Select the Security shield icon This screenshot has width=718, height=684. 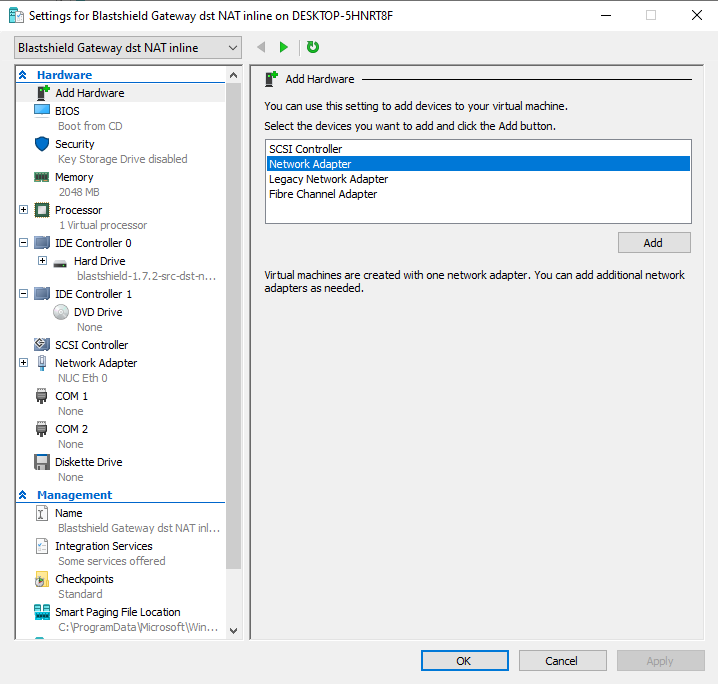42,144
